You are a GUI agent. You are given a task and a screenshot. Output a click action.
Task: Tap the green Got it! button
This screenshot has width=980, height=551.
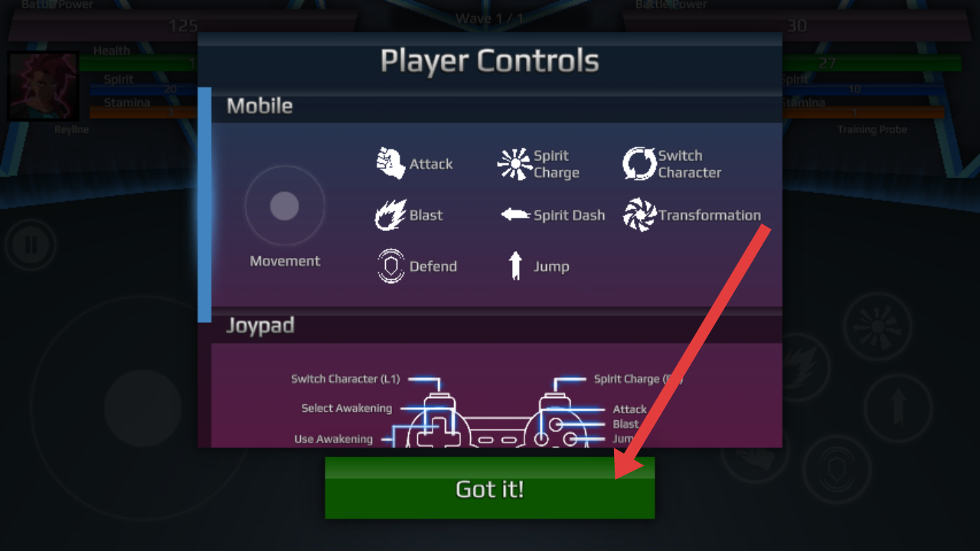(x=490, y=488)
